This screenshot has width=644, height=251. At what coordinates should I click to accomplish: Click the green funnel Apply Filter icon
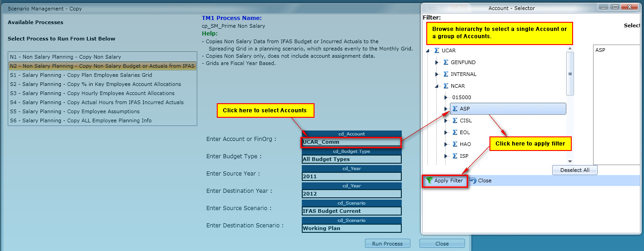429,181
